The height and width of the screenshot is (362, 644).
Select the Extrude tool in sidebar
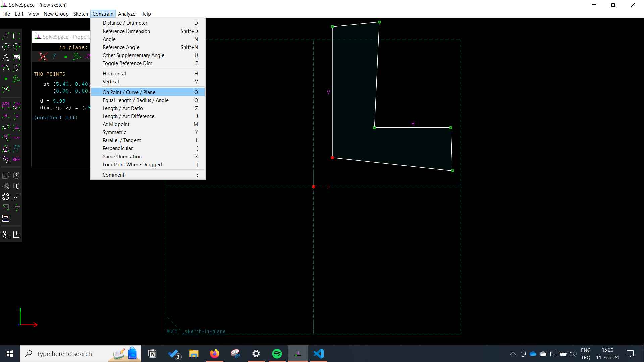coord(6,175)
